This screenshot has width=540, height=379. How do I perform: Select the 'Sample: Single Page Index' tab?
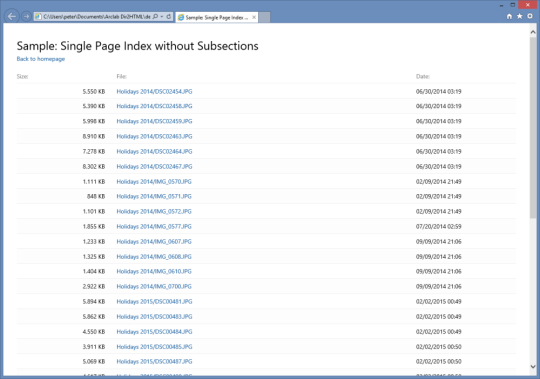point(217,17)
